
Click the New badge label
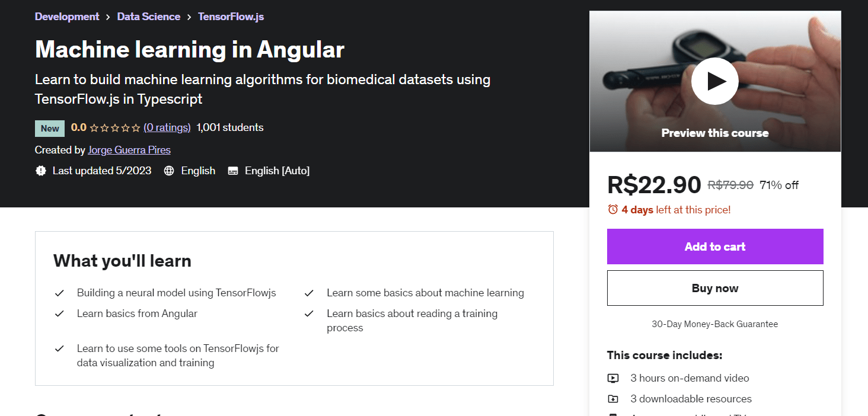50,128
